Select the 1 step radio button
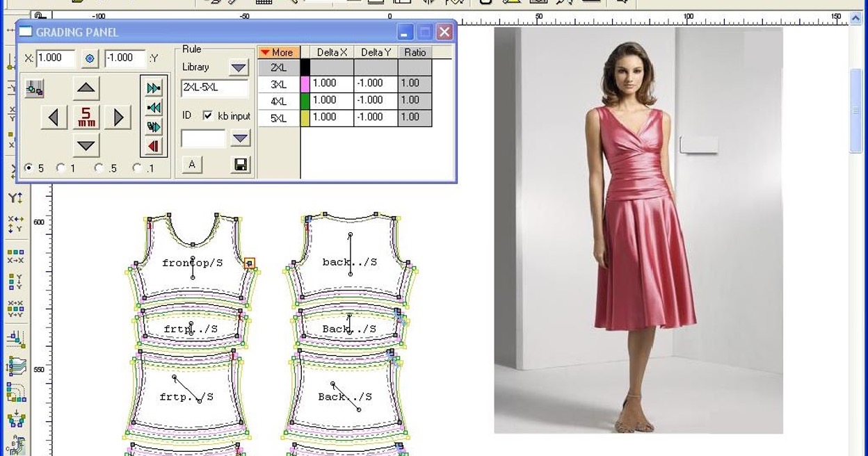Screen dimensions: 868x456 [61, 168]
